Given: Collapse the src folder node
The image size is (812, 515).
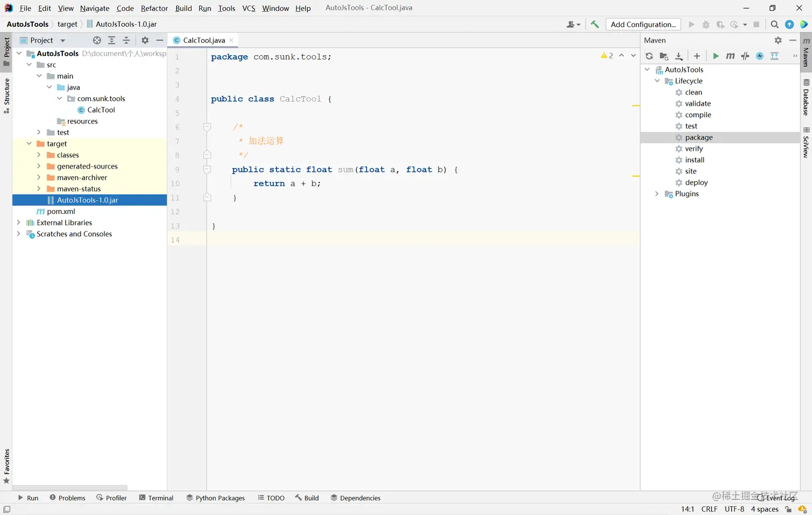Looking at the screenshot, I should 29,64.
